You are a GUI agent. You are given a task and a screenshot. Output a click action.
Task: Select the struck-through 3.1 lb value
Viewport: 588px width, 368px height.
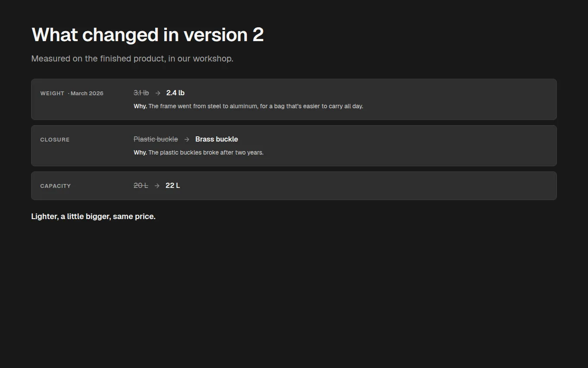pos(141,93)
